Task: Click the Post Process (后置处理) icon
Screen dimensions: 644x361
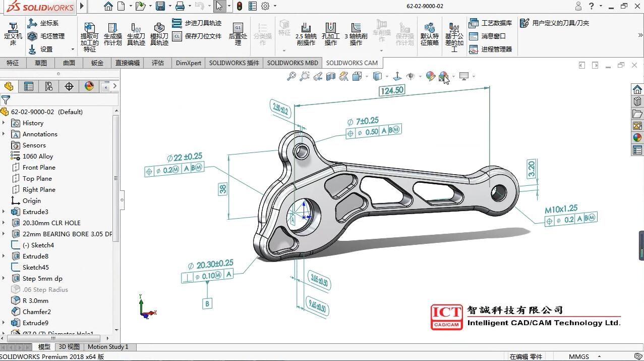Action: tap(238, 34)
